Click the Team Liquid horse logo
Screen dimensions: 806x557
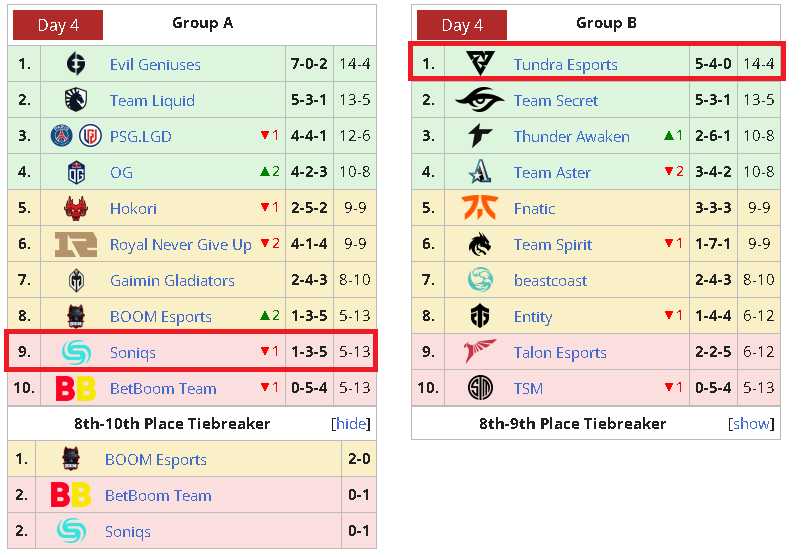[x=76, y=100]
